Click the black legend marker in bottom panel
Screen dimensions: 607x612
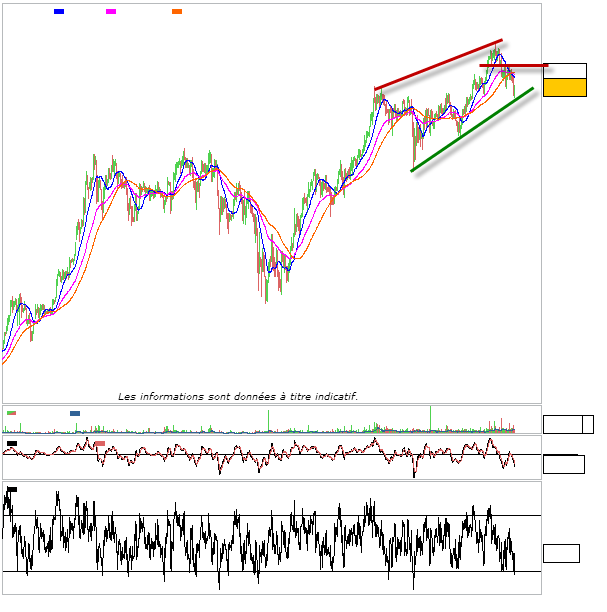click(12, 489)
